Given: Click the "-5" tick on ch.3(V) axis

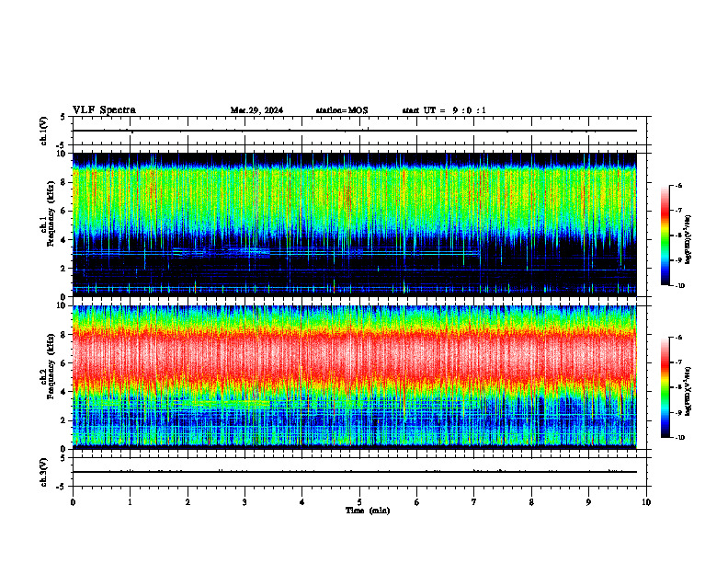Looking at the screenshot, I should point(61,487).
